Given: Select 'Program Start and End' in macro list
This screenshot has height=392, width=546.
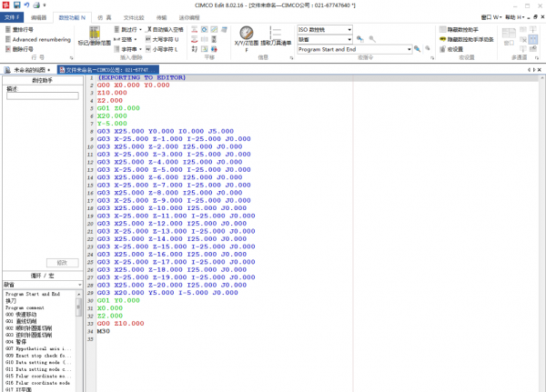Looking at the screenshot, I should point(33,294).
